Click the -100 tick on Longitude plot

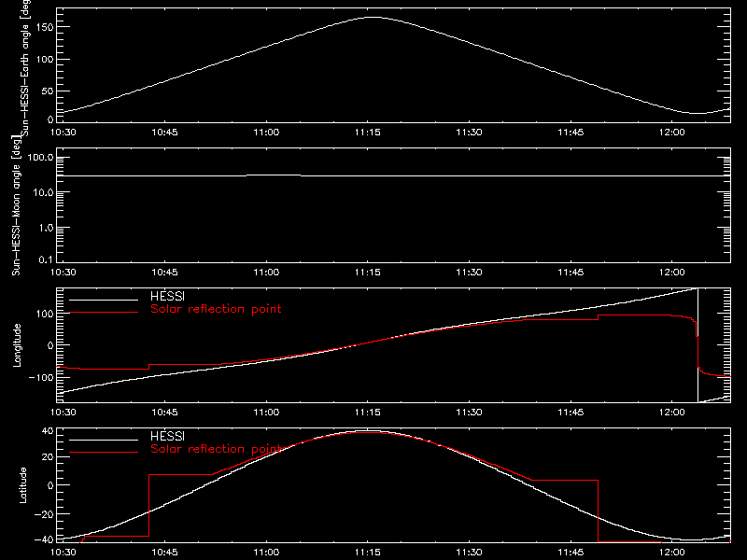[x=41, y=377]
